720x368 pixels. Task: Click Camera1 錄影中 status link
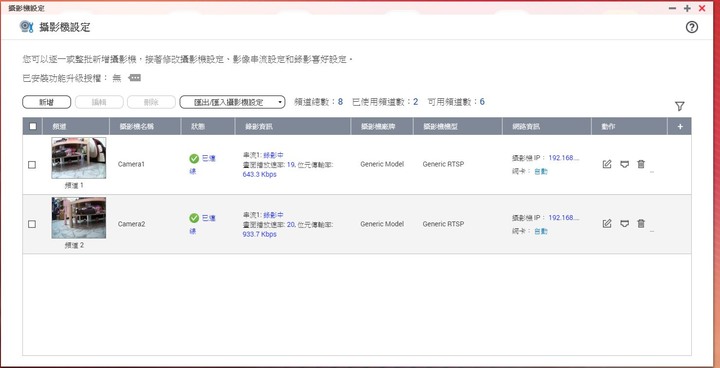point(273,155)
